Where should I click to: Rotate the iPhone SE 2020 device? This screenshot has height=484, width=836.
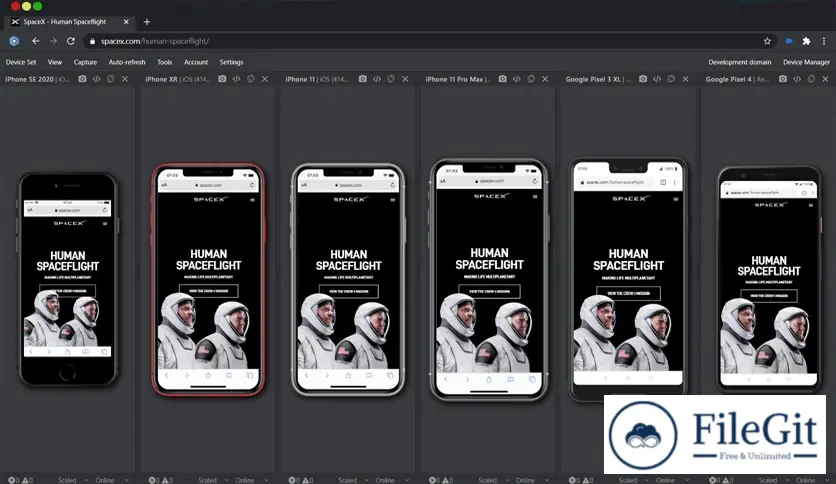110,79
